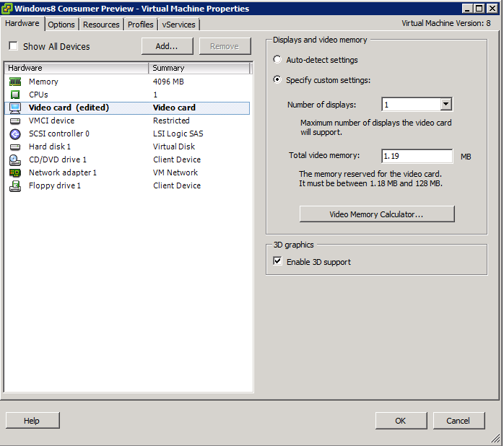Click the disabled Remove button
The image size is (504, 446).
pyautogui.click(x=225, y=46)
